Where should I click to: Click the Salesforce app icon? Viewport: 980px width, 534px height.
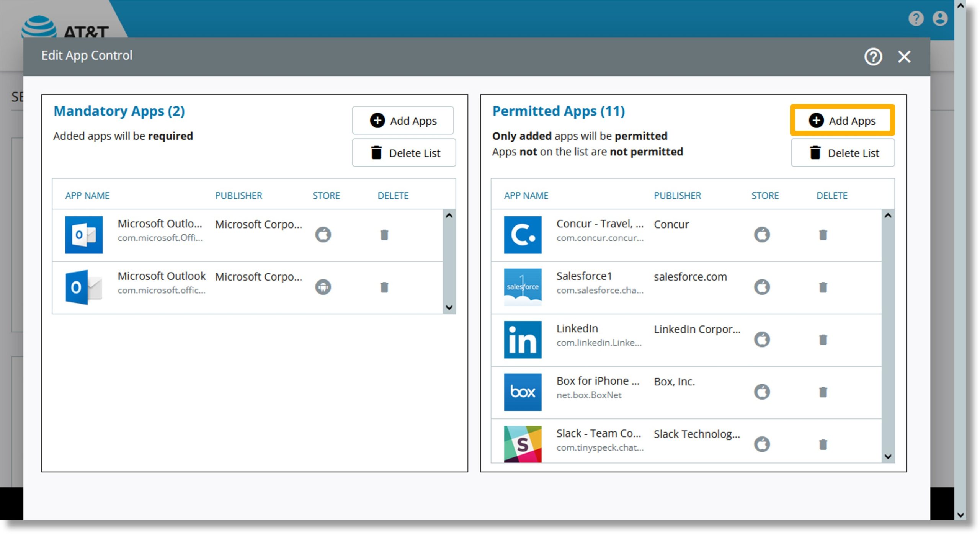pos(523,287)
